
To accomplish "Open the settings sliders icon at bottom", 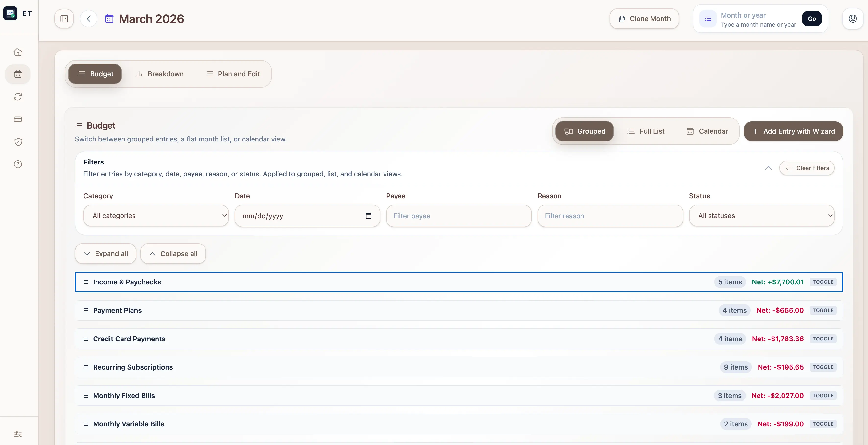I will click(x=18, y=434).
